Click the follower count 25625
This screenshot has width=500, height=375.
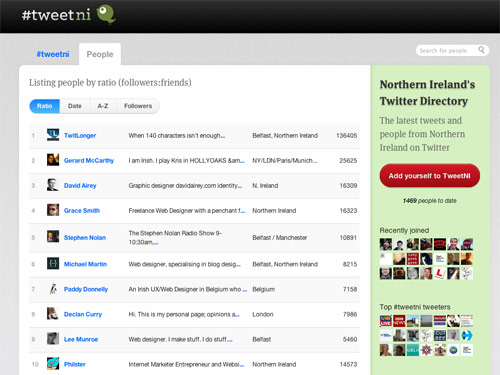tap(348, 160)
